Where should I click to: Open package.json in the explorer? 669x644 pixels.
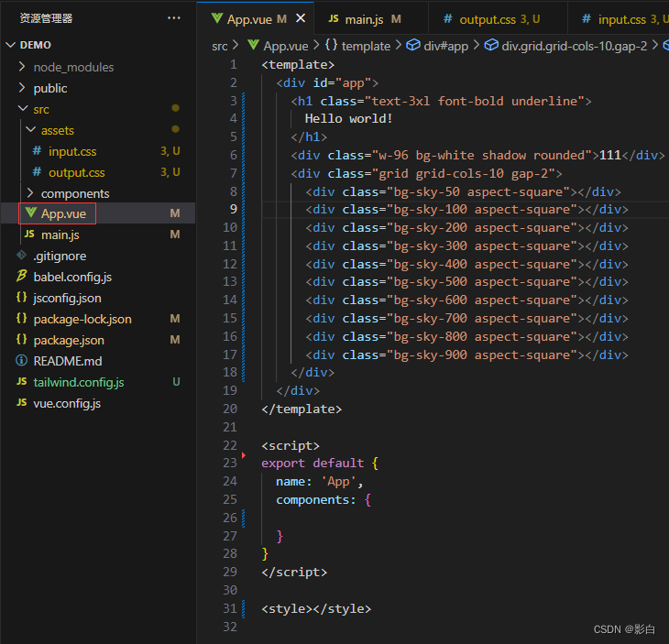(69, 341)
